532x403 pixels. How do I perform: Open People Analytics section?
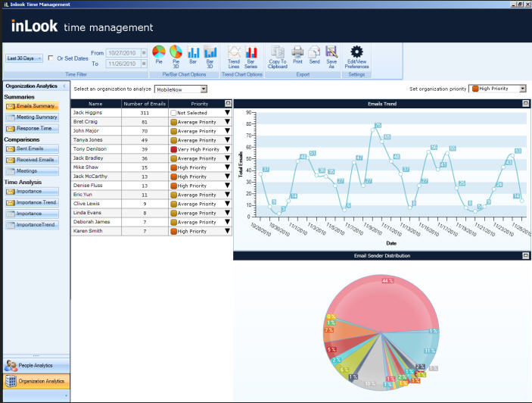click(x=36, y=366)
